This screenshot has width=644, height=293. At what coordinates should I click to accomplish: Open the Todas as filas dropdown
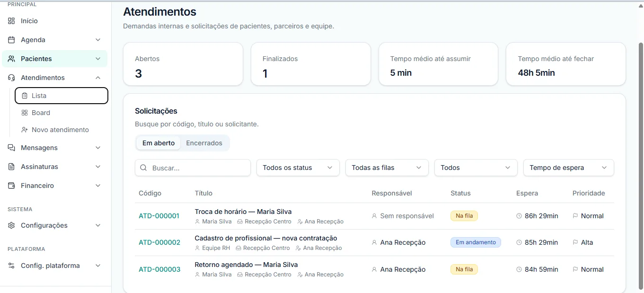pyautogui.click(x=387, y=168)
